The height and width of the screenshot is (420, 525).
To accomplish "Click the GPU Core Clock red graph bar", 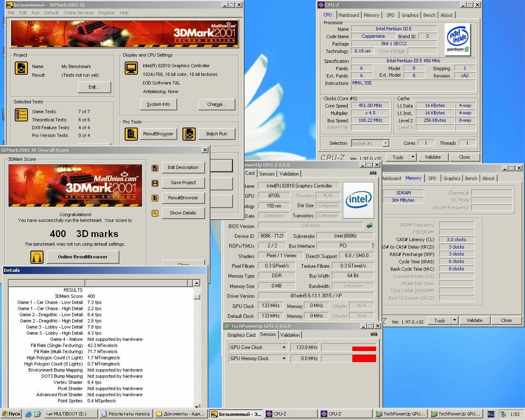I will [364, 349].
